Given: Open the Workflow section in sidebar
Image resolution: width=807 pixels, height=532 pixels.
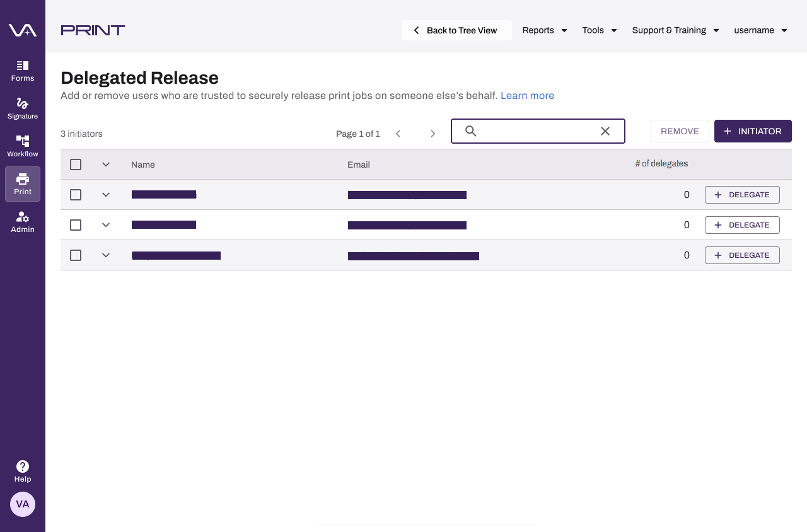Looking at the screenshot, I should point(23,146).
